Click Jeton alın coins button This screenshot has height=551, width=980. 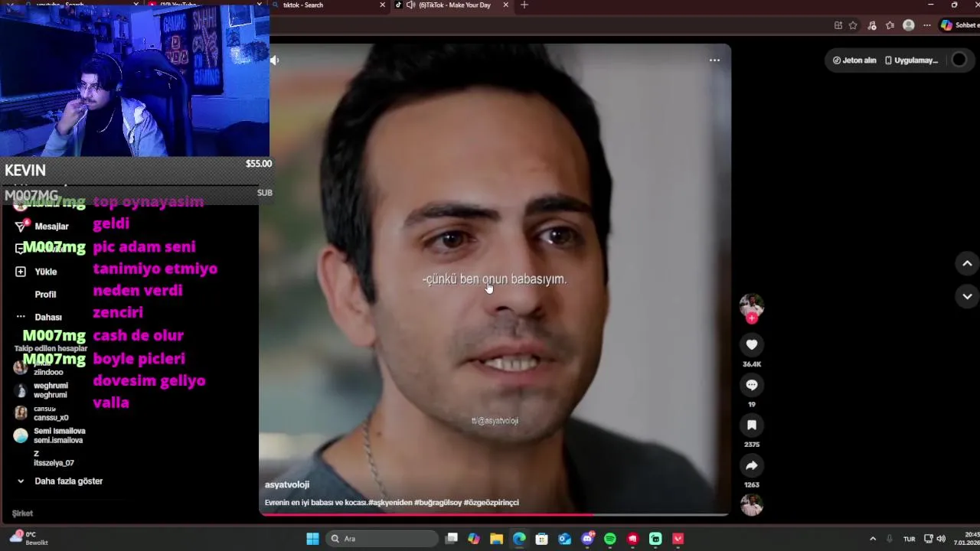tap(854, 60)
